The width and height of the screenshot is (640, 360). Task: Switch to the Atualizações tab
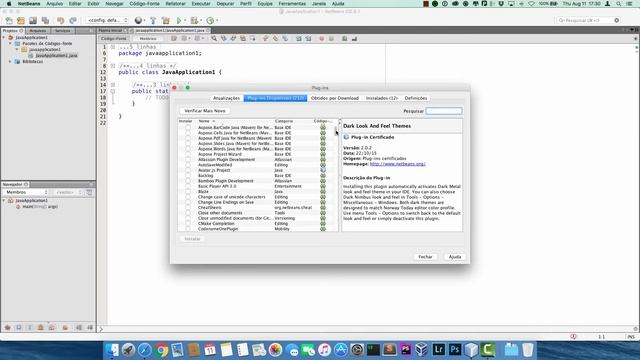point(227,98)
